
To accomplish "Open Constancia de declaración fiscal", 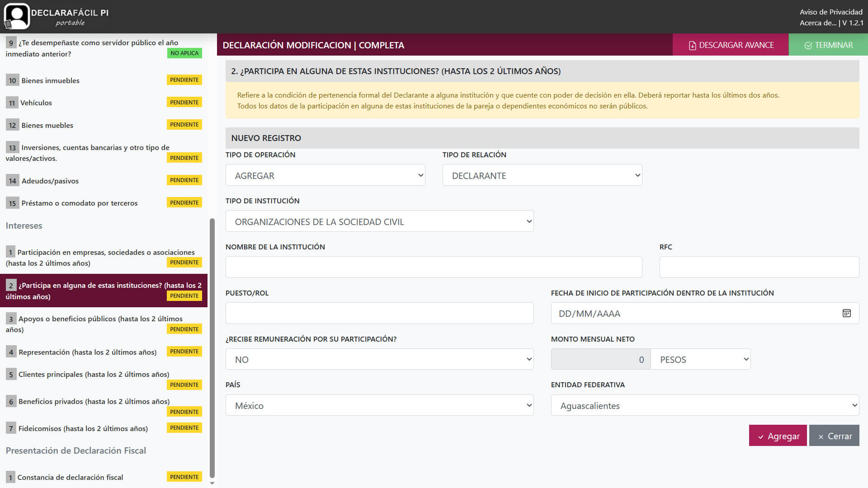I will point(104,477).
